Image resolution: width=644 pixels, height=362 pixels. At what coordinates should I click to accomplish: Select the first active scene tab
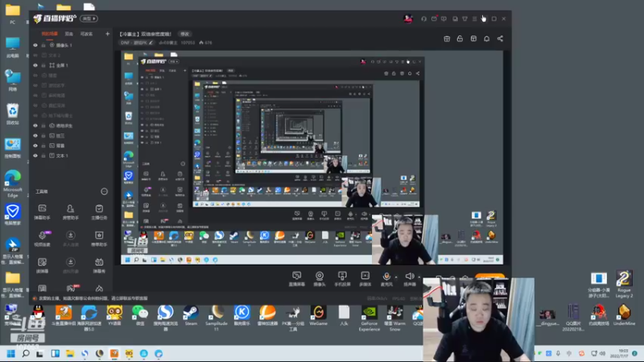click(x=50, y=34)
